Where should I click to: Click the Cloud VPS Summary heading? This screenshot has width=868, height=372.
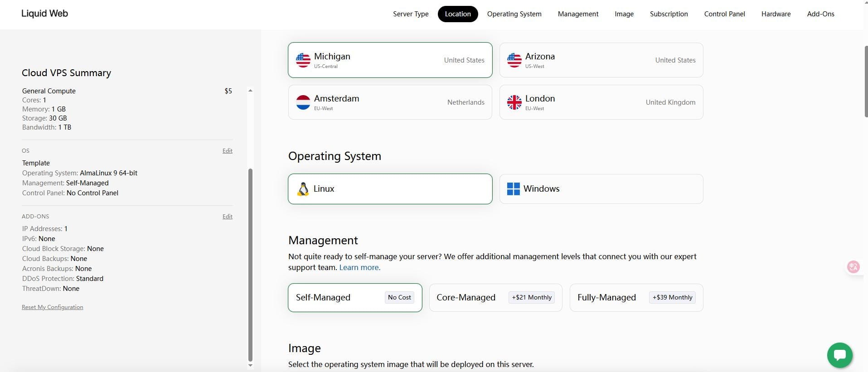(x=67, y=73)
